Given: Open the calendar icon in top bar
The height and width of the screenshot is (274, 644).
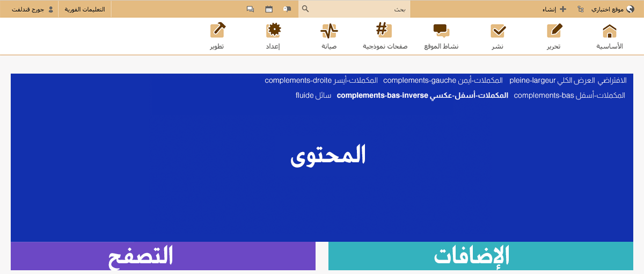Looking at the screenshot, I should (269, 9).
